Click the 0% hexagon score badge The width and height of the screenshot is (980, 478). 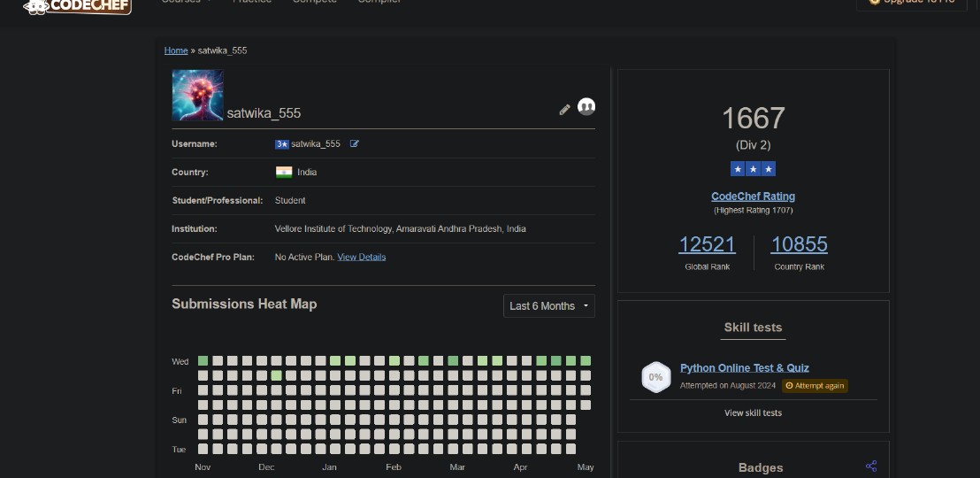[655, 377]
